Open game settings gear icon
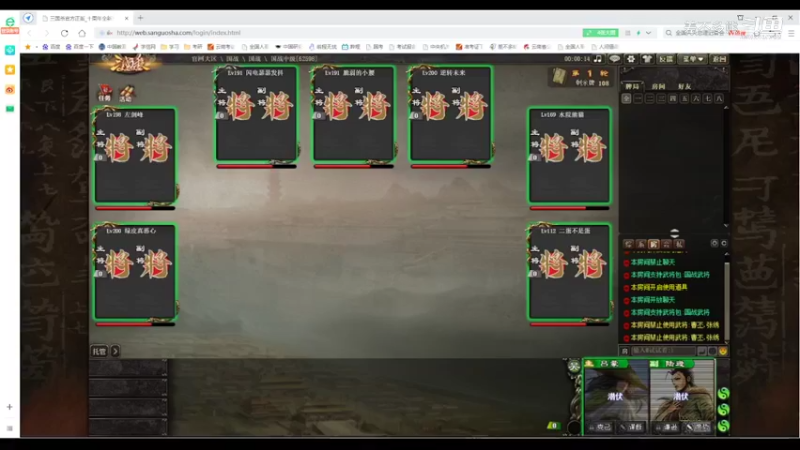800x450 pixels. point(631,59)
